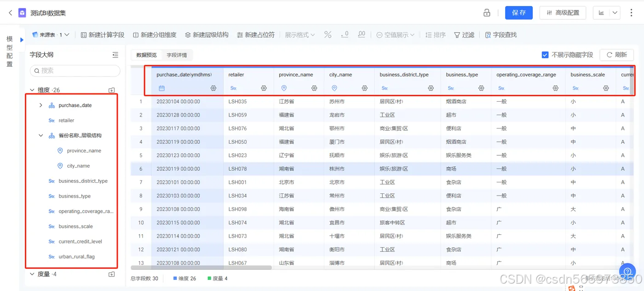The width and height of the screenshot is (644, 291).
Task: Open business_district_type column settings gear
Action: point(431,88)
